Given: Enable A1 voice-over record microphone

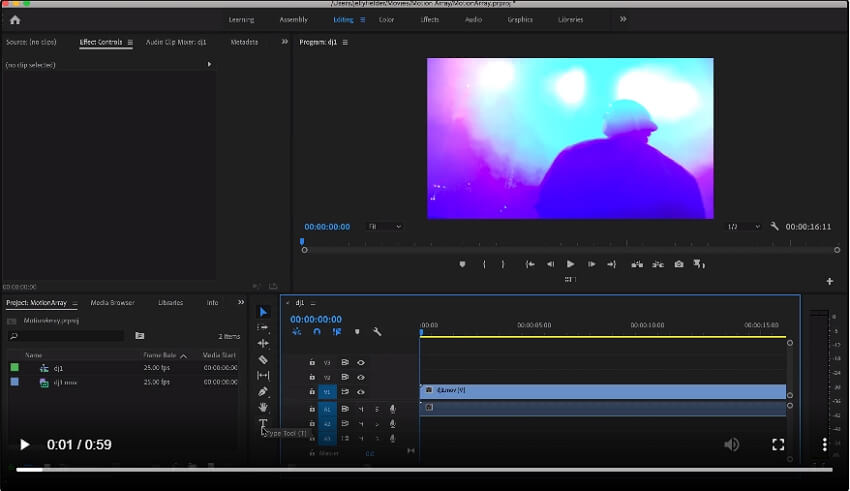Looking at the screenshot, I should [392, 409].
